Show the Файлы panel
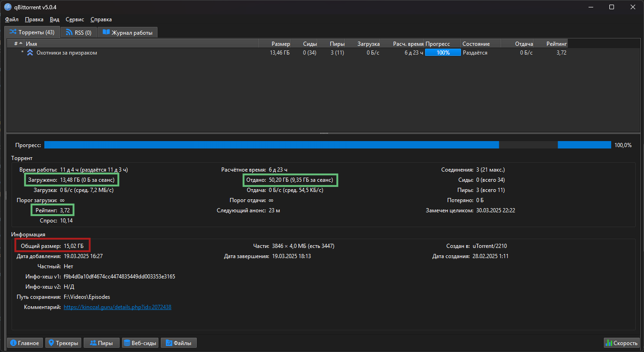Screen dimensions: 644x352 tap(179, 343)
